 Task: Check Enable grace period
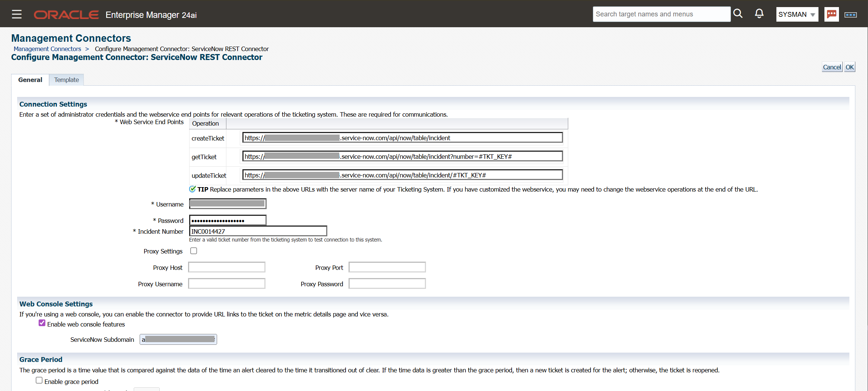(39, 380)
